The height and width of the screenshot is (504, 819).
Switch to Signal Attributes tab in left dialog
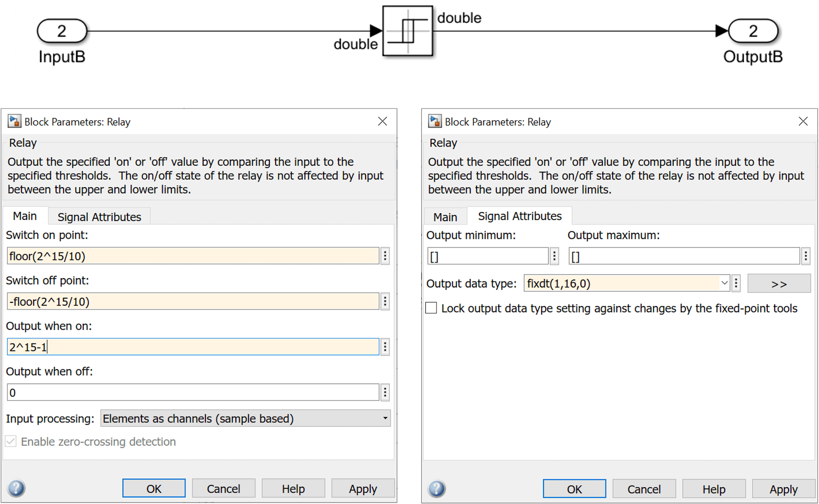point(99,217)
